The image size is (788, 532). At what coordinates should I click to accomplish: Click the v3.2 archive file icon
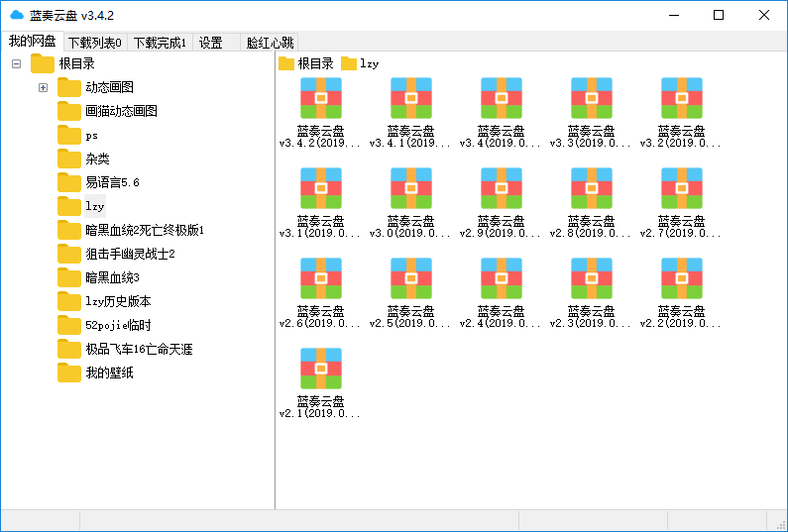tap(681, 99)
